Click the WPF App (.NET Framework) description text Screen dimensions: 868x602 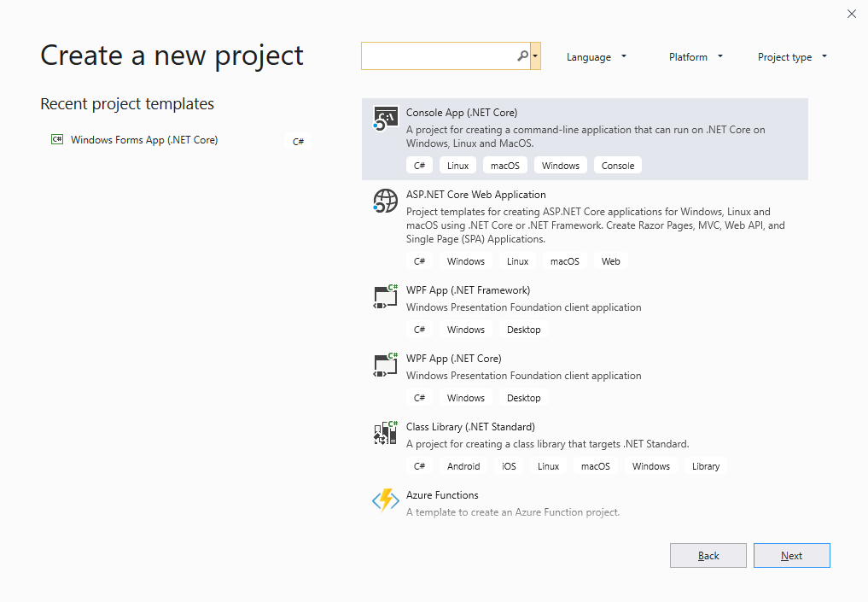coord(524,307)
